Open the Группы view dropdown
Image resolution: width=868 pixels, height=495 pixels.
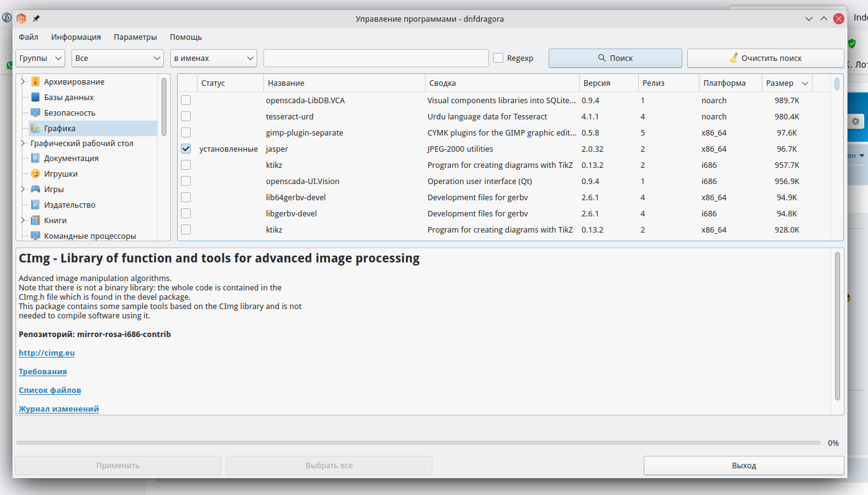click(40, 58)
